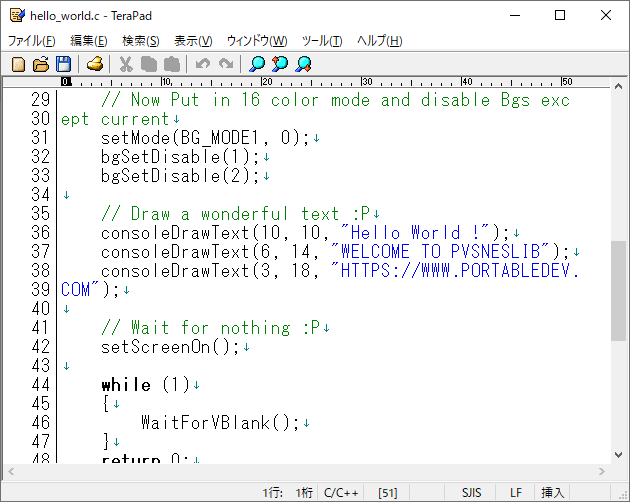Click the line "bgSetDisable(1);"
The width and height of the screenshot is (630, 502).
tap(180, 157)
